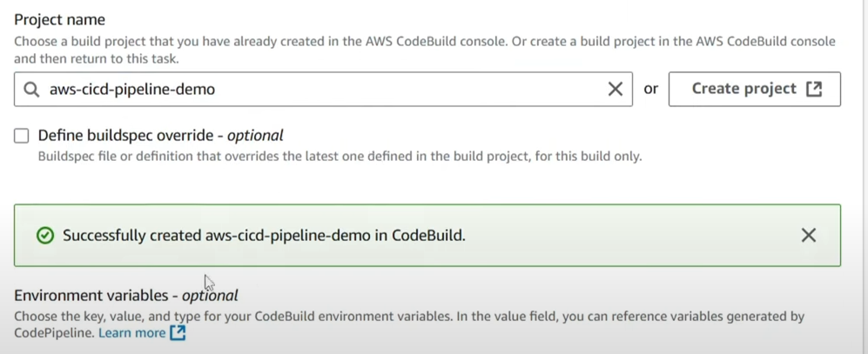The image size is (868, 354).
Task: Click the 'or' text before Create project
Action: point(651,89)
